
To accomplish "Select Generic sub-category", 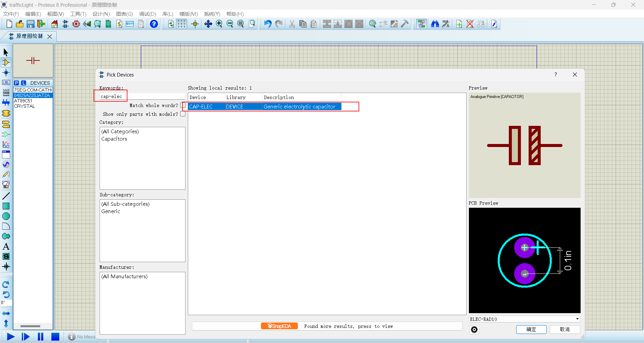I will pyautogui.click(x=111, y=211).
